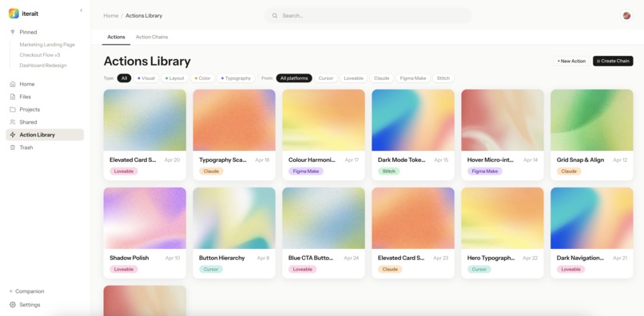Open Checkout Flow v3 pinned item
644x316 pixels.
click(x=40, y=55)
